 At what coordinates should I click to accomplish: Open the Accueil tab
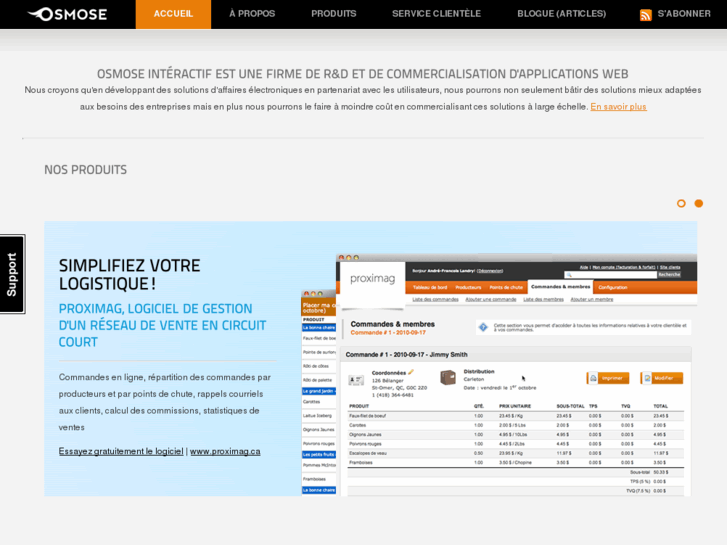coord(173,14)
